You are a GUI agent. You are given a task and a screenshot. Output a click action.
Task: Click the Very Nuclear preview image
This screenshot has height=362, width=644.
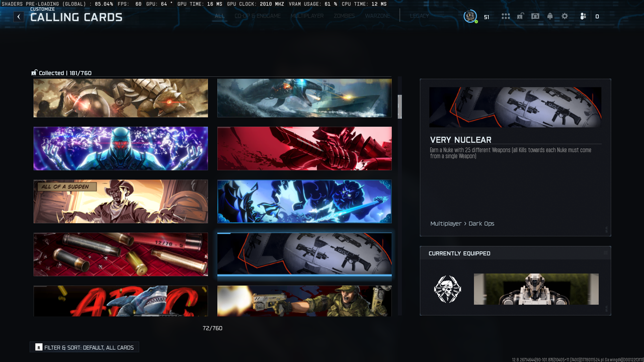click(x=515, y=107)
